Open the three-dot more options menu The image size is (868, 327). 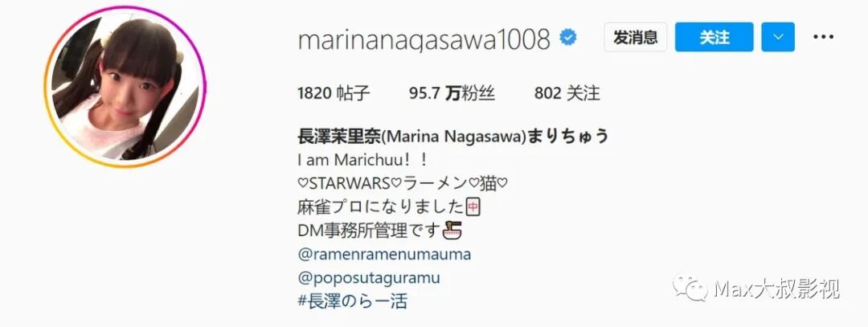823,37
